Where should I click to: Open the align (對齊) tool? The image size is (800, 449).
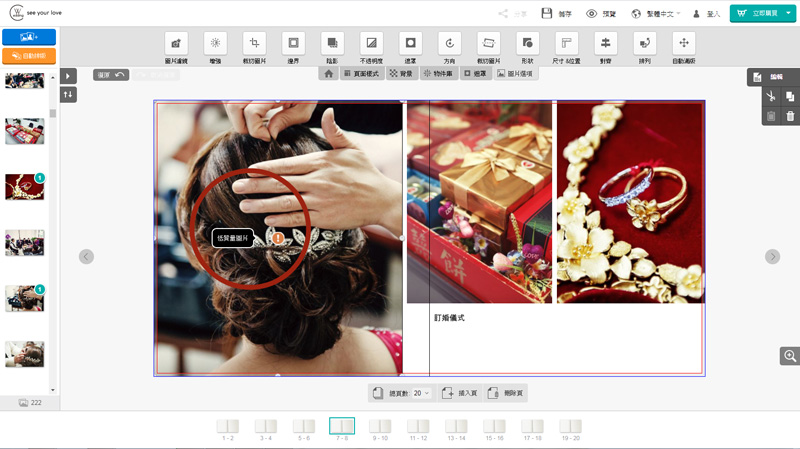pos(604,43)
